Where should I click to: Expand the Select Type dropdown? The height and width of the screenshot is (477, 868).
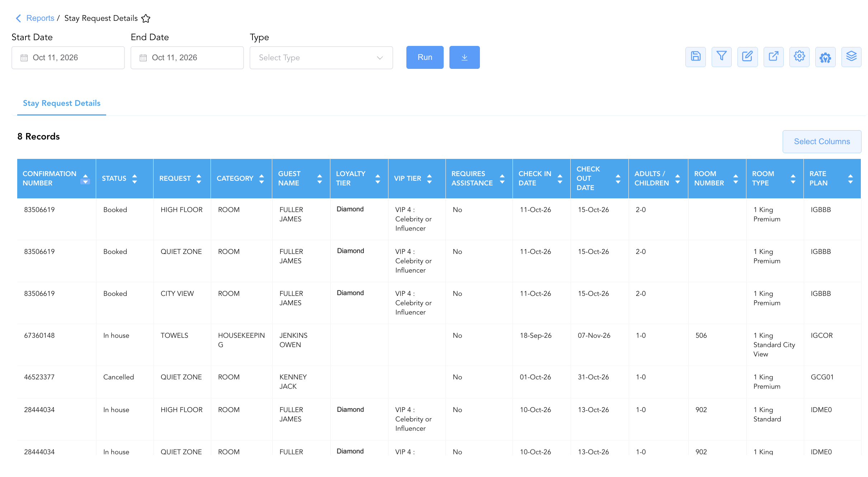[x=321, y=58]
